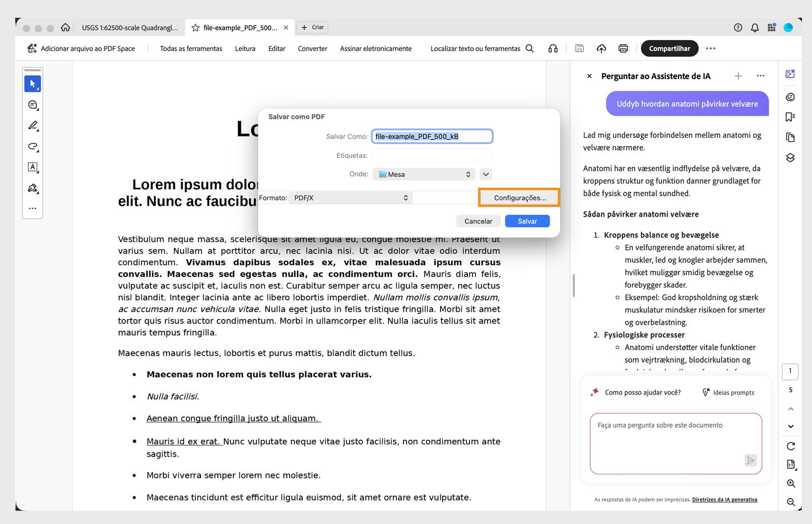The width and height of the screenshot is (812, 524).
Task: Click the Compartilhar button
Action: (x=669, y=49)
